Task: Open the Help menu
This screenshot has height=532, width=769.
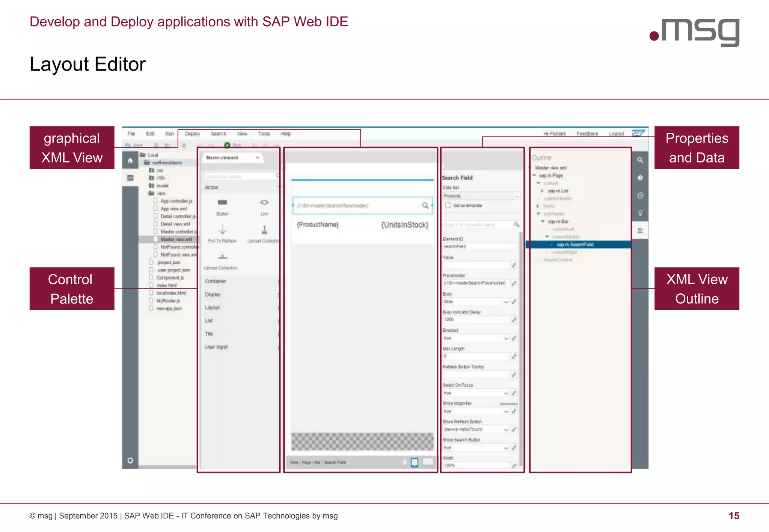Action: [x=286, y=134]
